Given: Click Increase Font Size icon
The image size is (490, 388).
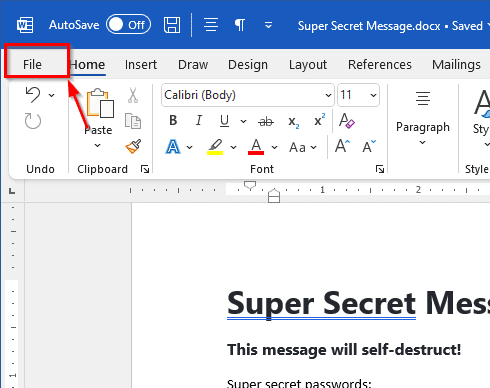Looking at the screenshot, I should click(x=342, y=146).
